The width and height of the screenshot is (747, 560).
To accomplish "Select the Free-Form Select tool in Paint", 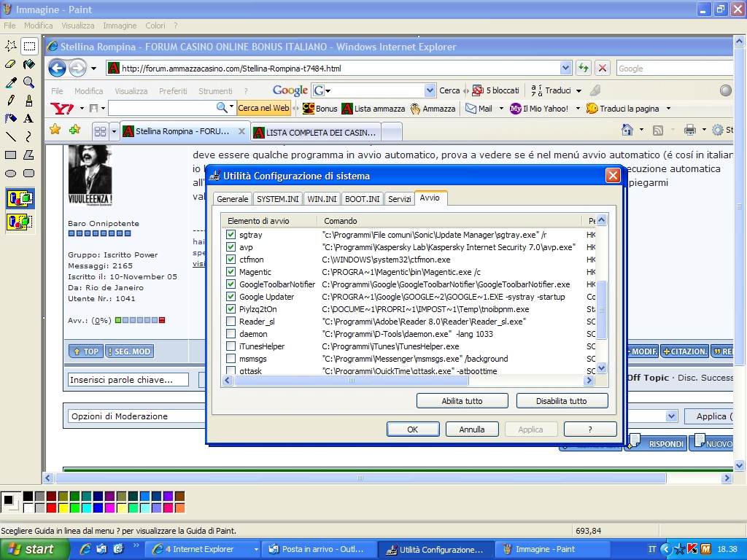I will pyautogui.click(x=10, y=46).
